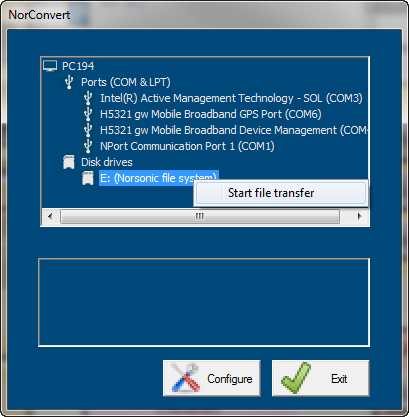409x417 pixels.
Task: Click the USB icon beside H5321 Device Management
Action: click(x=88, y=130)
